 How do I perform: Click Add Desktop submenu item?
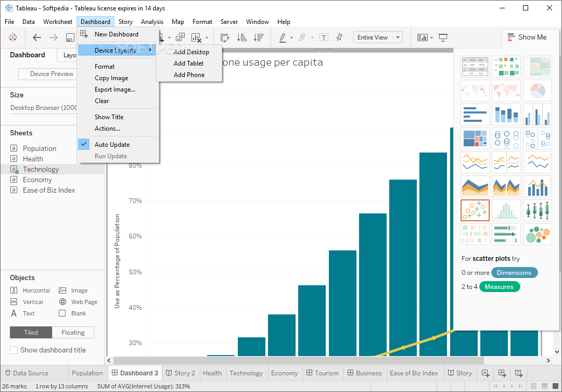point(189,52)
